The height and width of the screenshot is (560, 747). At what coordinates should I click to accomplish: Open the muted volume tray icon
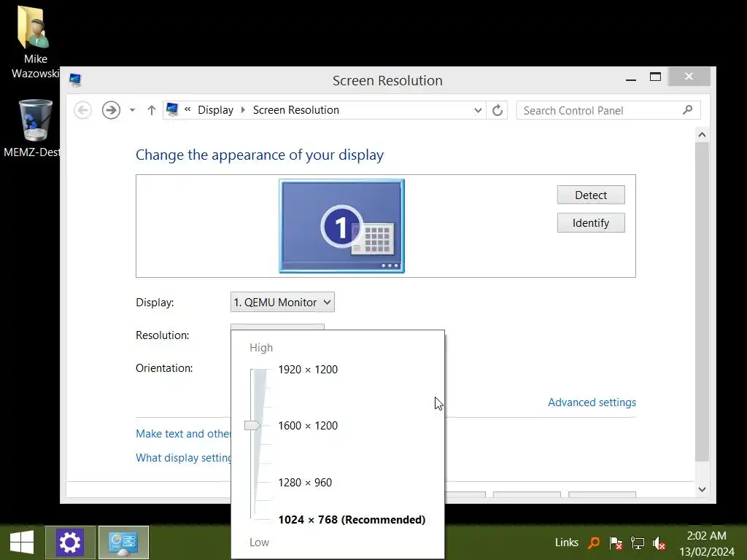(659, 542)
